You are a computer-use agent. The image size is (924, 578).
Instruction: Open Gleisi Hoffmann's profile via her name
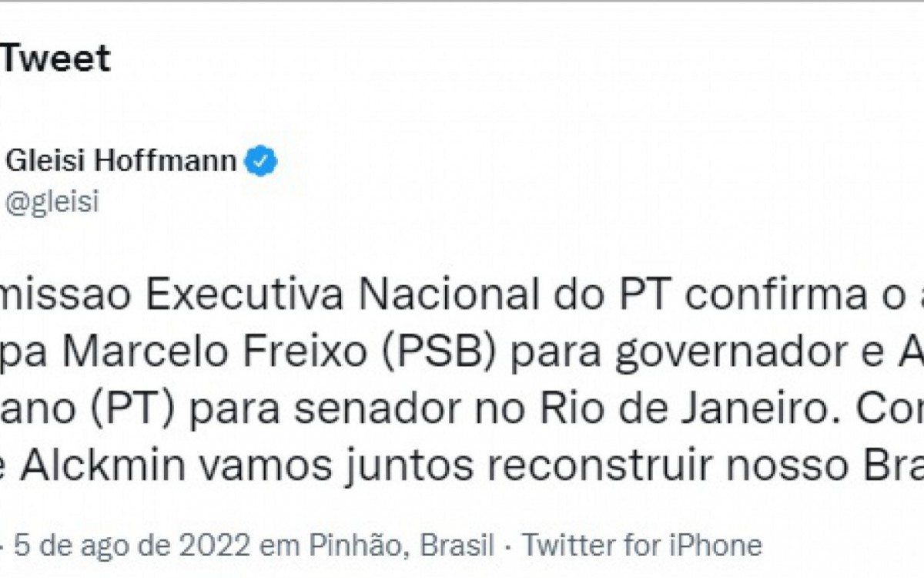[x=119, y=160]
